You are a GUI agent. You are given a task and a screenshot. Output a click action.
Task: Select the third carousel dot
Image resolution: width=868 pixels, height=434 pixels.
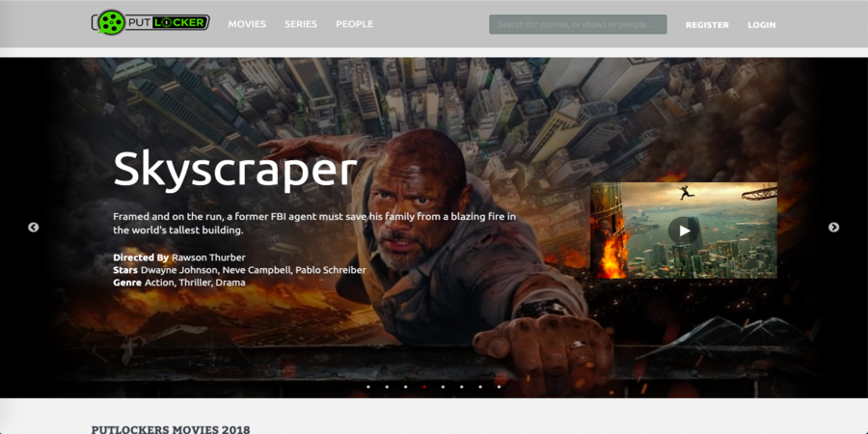point(405,387)
